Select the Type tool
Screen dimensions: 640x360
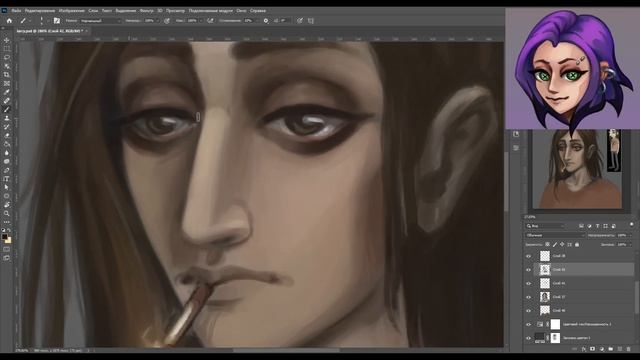tap(7, 179)
